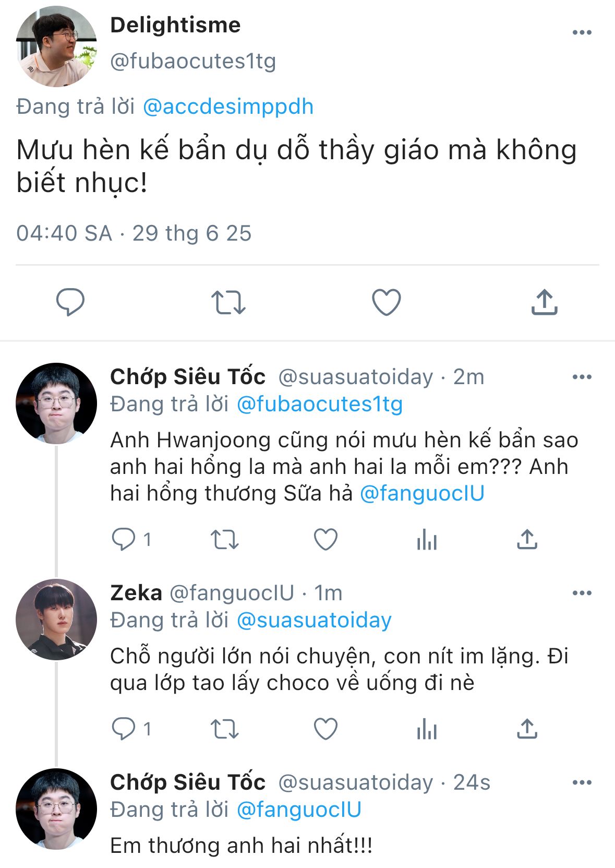Viewport: 615px width, 868px height.
Task: Open @fanguocIU mention in first reply text
Action: point(422,493)
